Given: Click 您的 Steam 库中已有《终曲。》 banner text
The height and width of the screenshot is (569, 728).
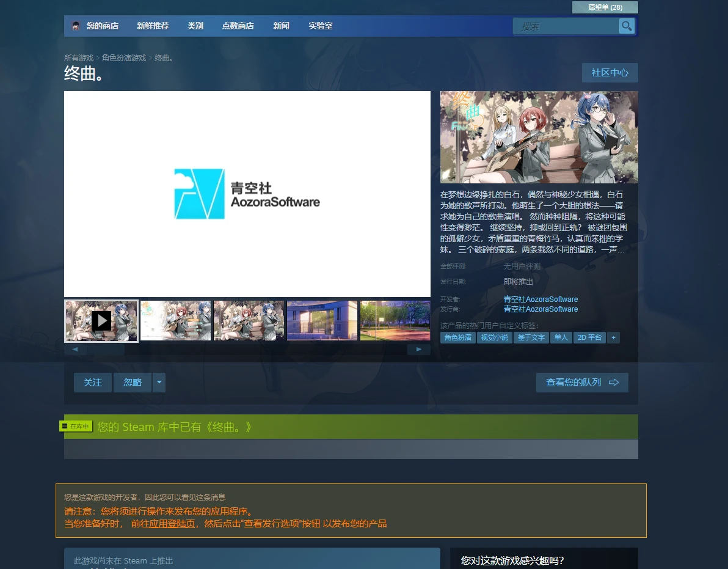Looking at the screenshot, I should tap(175, 427).
